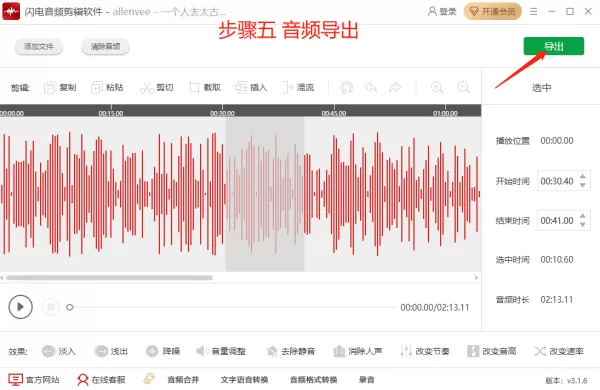Image resolution: width=600 pixels, height=390 pixels.
Task: Increase the 开始时间 start time value
Action: 582,177
